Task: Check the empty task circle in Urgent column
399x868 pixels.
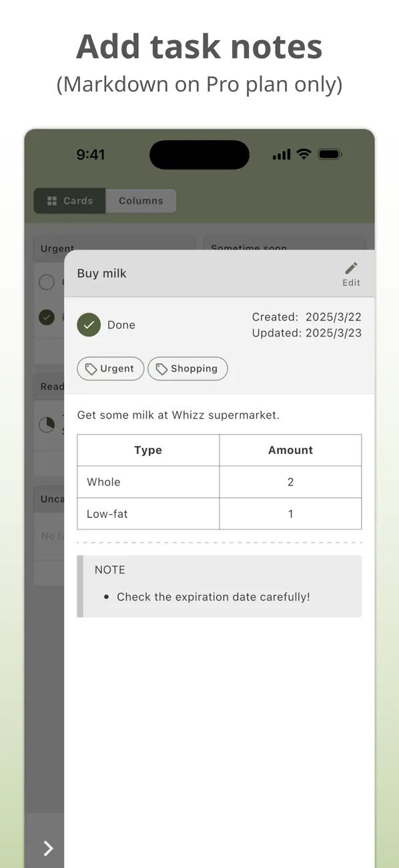Action: pos(47,282)
